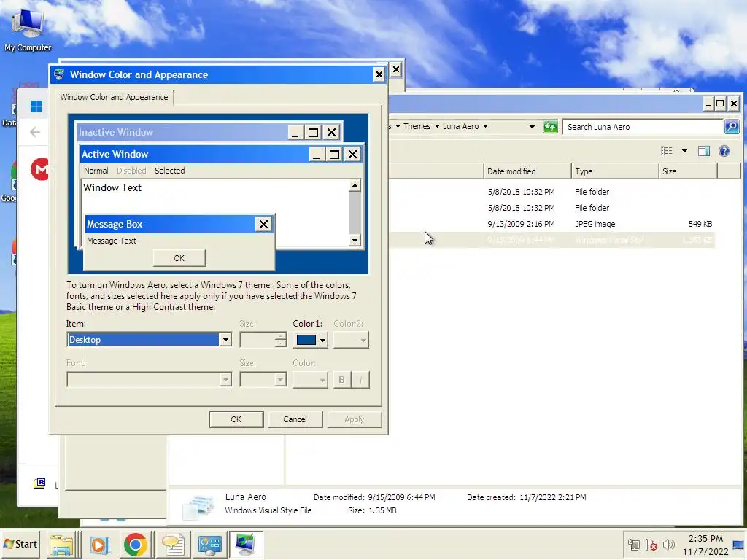Screen dimensions: 747x560
Task: Click the Search Luna Aero input field
Action: [644, 127]
